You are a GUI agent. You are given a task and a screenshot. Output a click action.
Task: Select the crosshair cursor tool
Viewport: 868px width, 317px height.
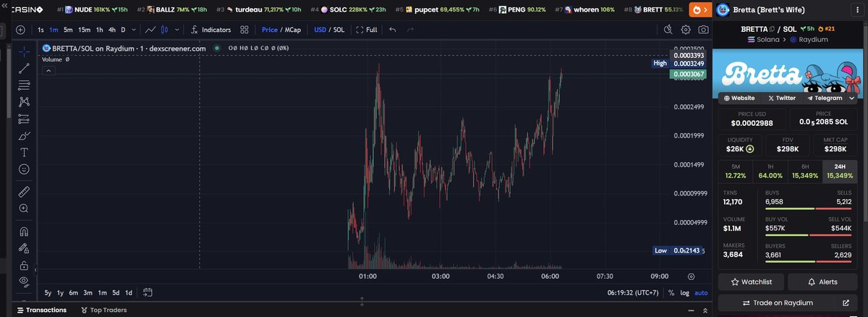pos(24,51)
